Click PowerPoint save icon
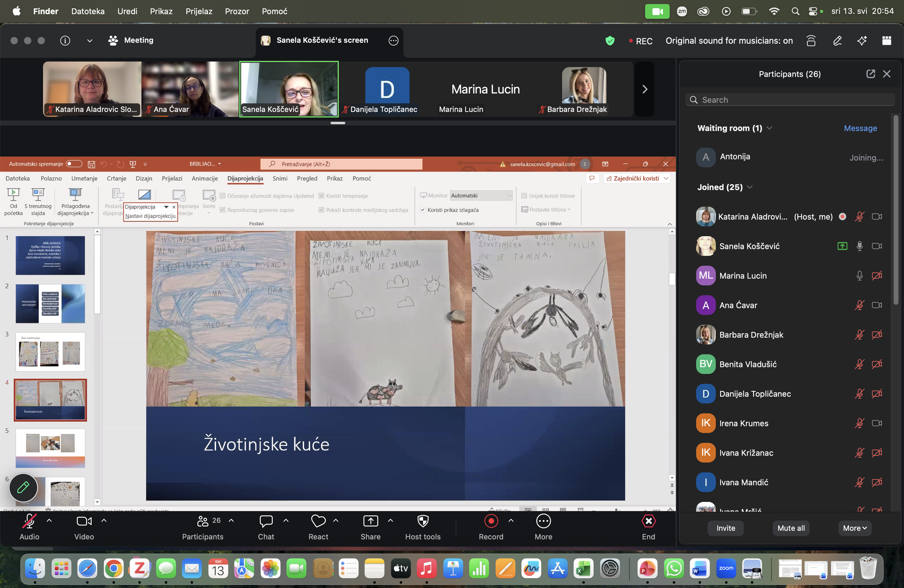 (91, 164)
